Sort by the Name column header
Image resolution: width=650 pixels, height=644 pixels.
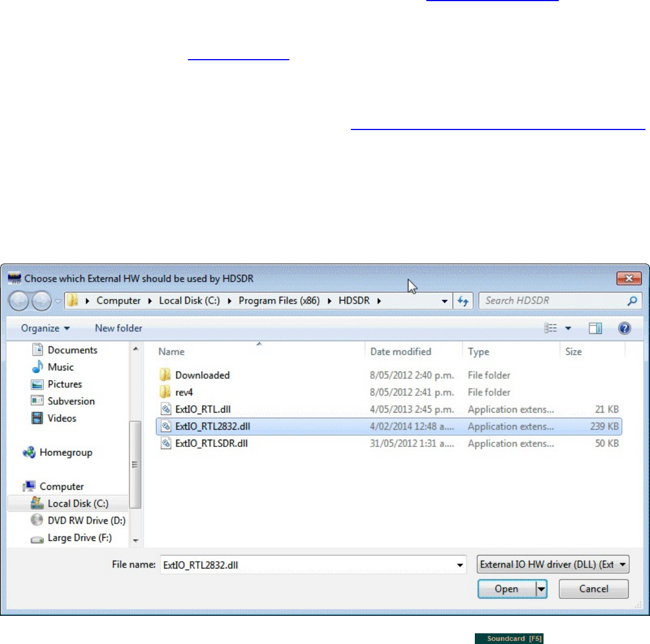[172, 352]
